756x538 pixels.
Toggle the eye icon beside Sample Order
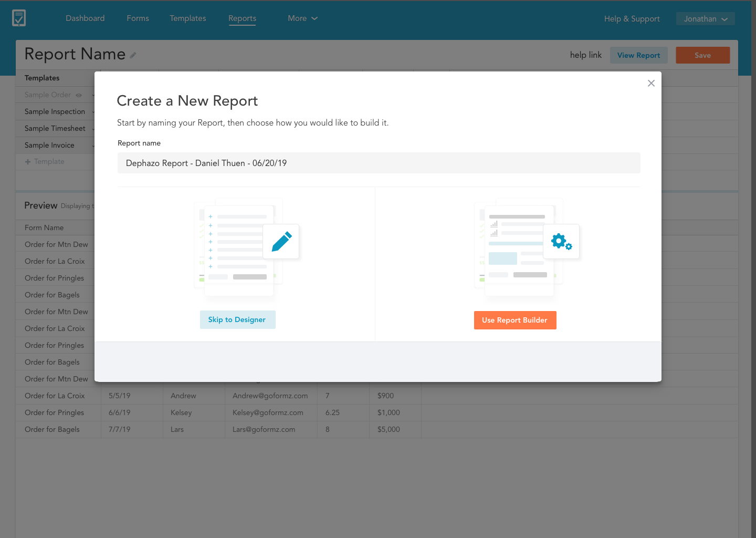tap(79, 95)
